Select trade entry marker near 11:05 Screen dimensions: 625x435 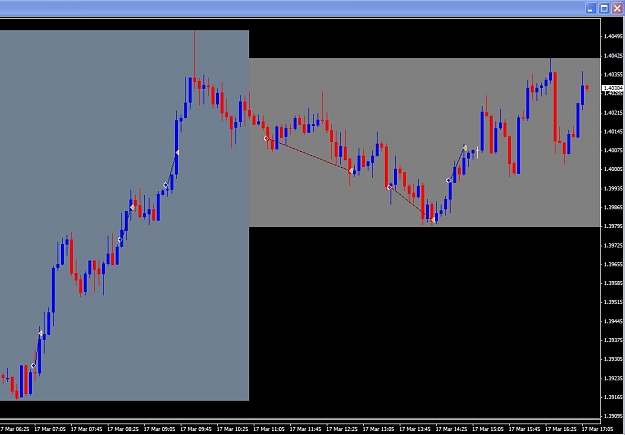pos(266,138)
